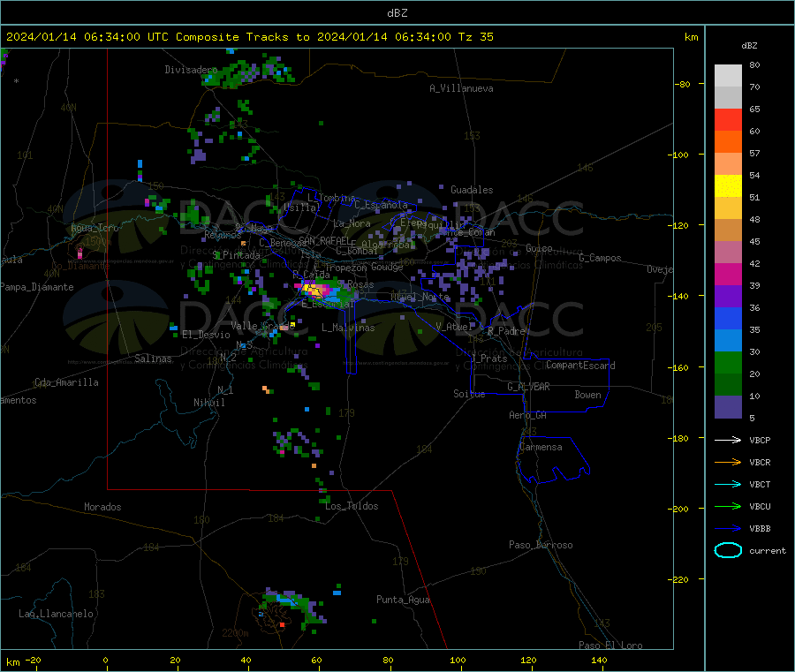This screenshot has height=672, width=795.
Task: Select the yellow 54–51 dBZ legend swatch
Action: point(728,186)
